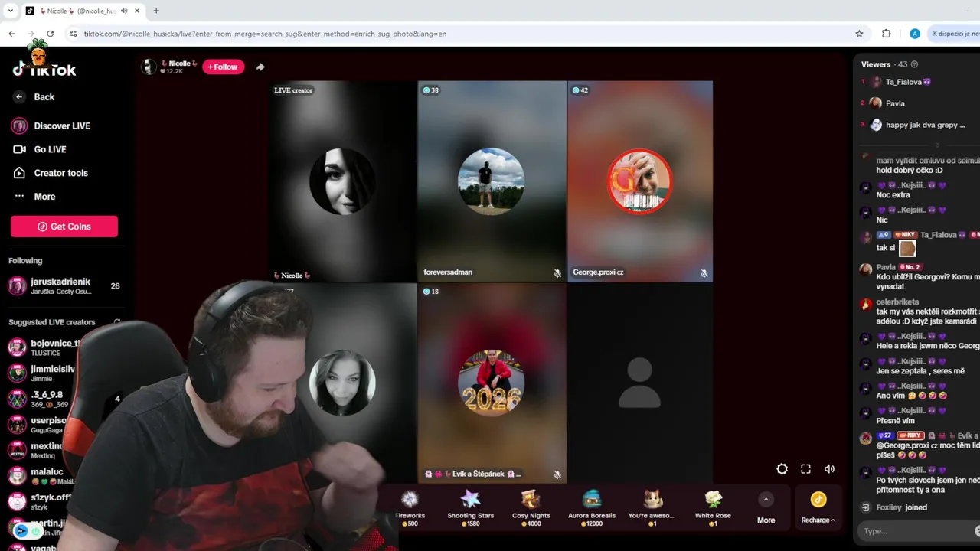Open a new browser tab
Image resolution: width=980 pixels, height=551 pixels.
pos(156,11)
